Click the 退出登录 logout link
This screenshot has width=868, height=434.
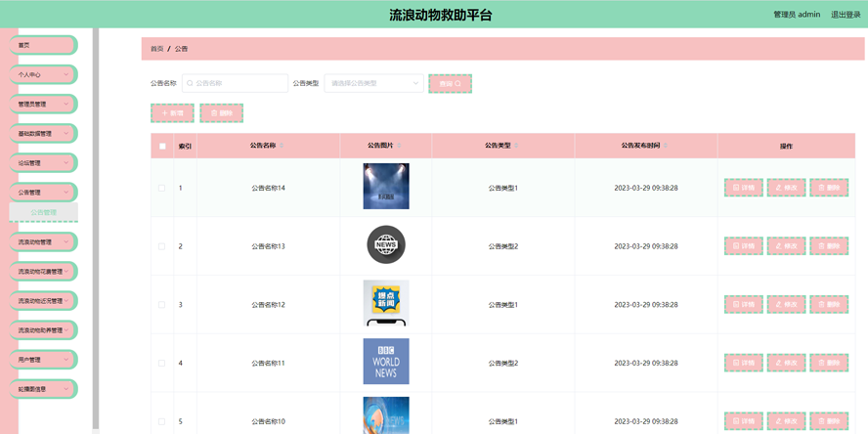tap(846, 15)
